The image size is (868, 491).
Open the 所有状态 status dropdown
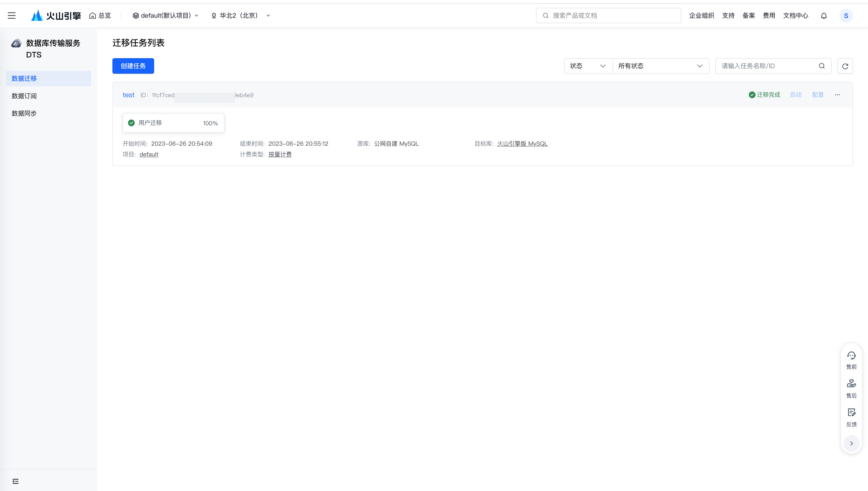pos(661,66)
